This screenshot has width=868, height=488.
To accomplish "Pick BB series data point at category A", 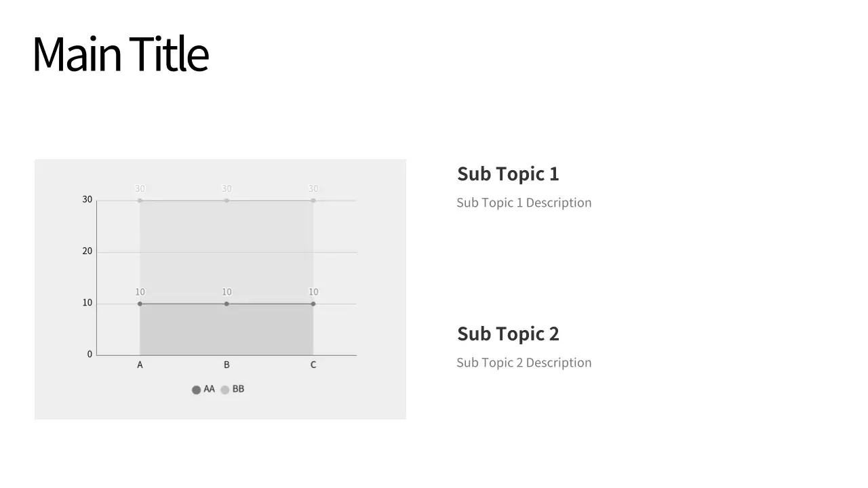I will [140, 201].
